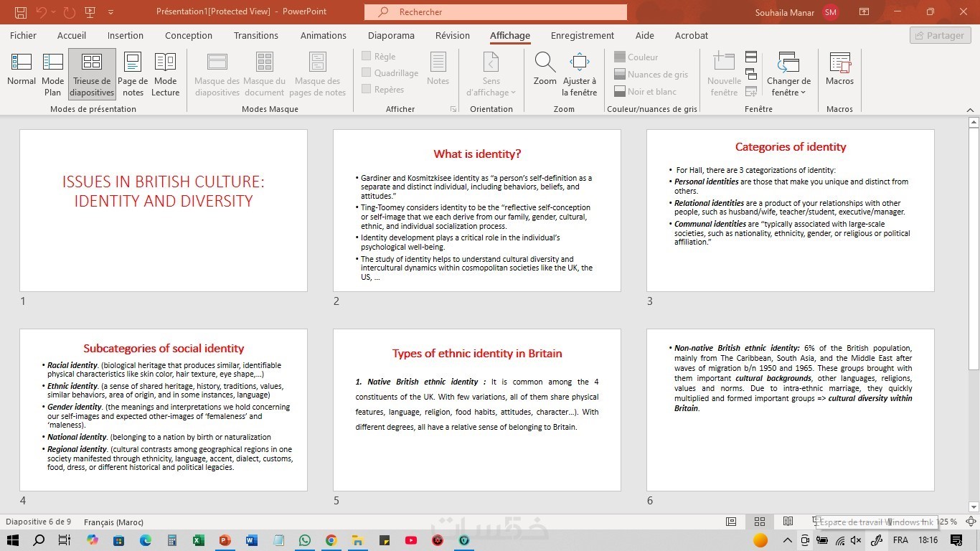Open the Zoom dialog
The image size is (980, 551).
point(545,70)
